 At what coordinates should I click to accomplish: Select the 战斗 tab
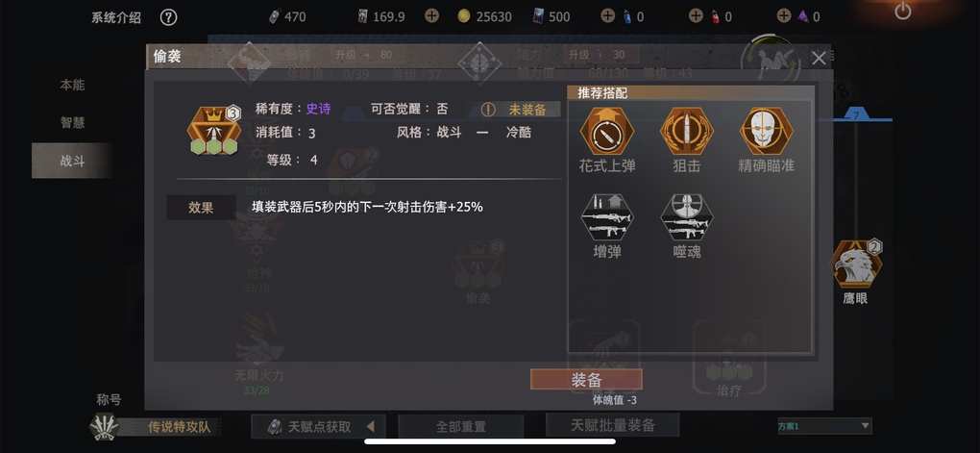click(72, 161)
